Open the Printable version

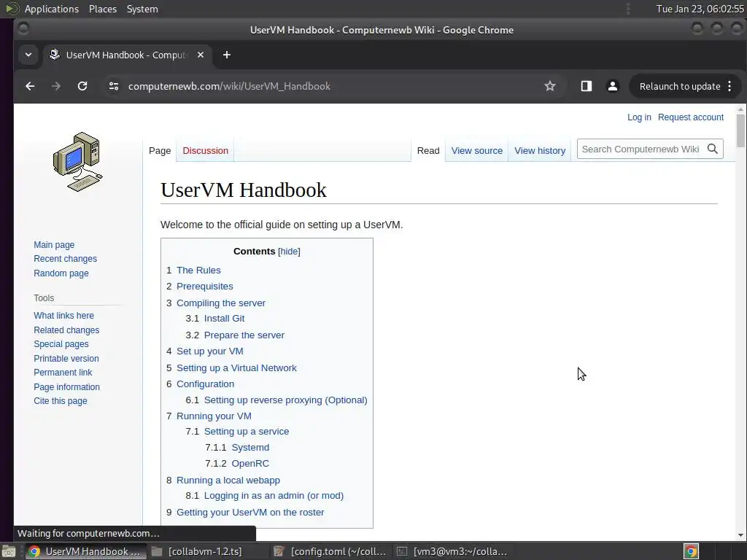[x=66, y=359]
